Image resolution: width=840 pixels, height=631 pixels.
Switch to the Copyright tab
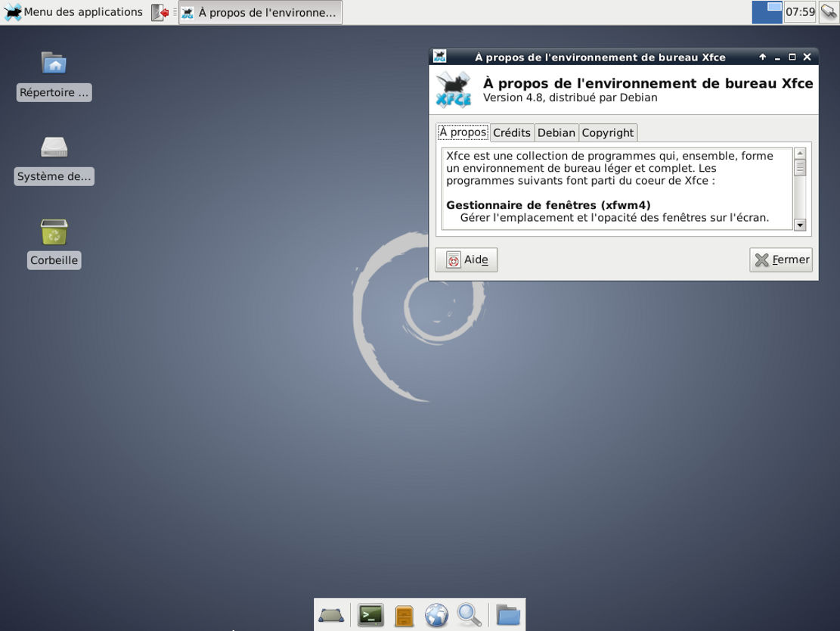(x=607, y=133)
